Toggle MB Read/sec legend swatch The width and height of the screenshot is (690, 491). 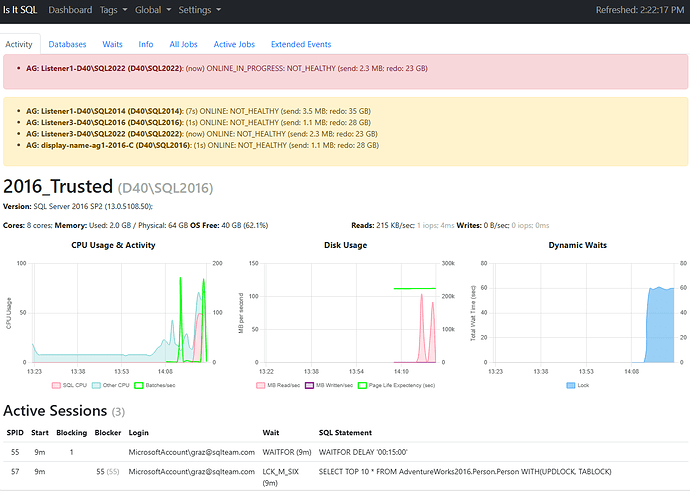[x=261, y=385]
